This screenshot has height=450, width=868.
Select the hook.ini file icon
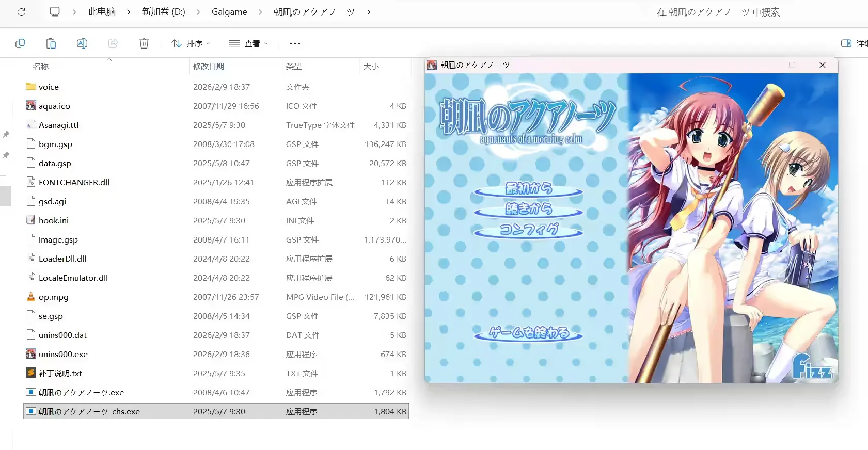(31, 220)
